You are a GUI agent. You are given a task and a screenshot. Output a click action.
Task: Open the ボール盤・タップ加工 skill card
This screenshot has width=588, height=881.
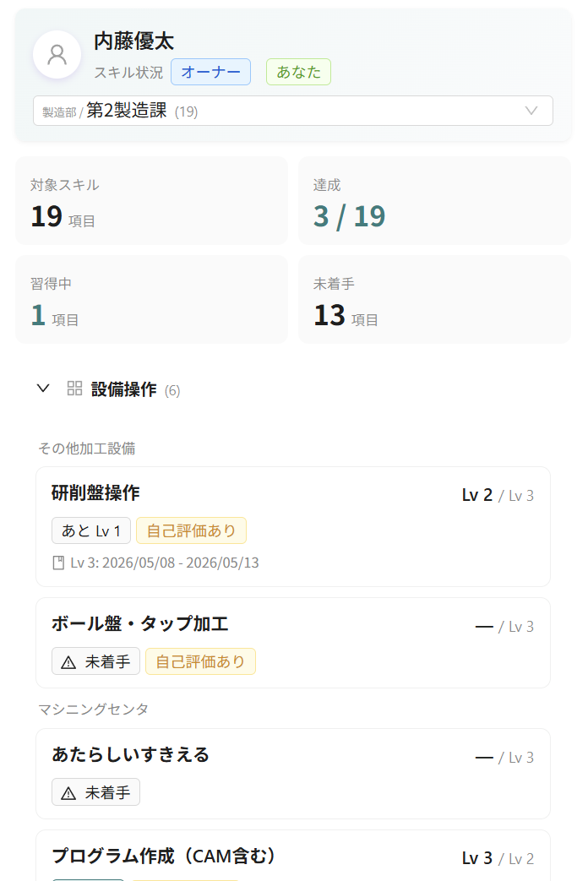click(x=293, y=643)
